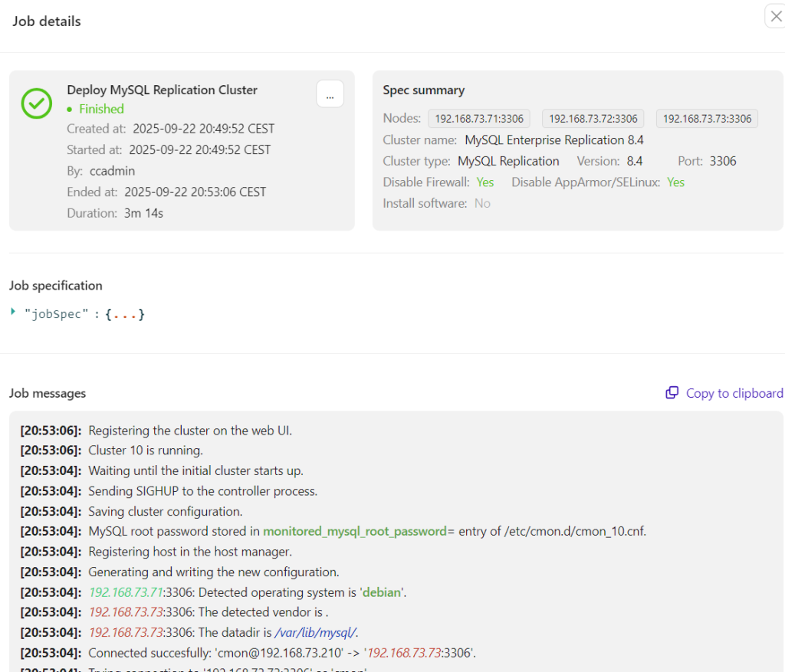
Task: Click the Disable Firewall Yes value
Action: (x=484, y=182)
